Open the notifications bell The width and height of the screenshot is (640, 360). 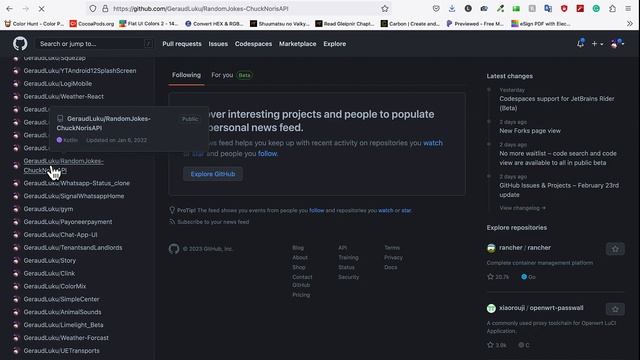(x=580, y=44)
